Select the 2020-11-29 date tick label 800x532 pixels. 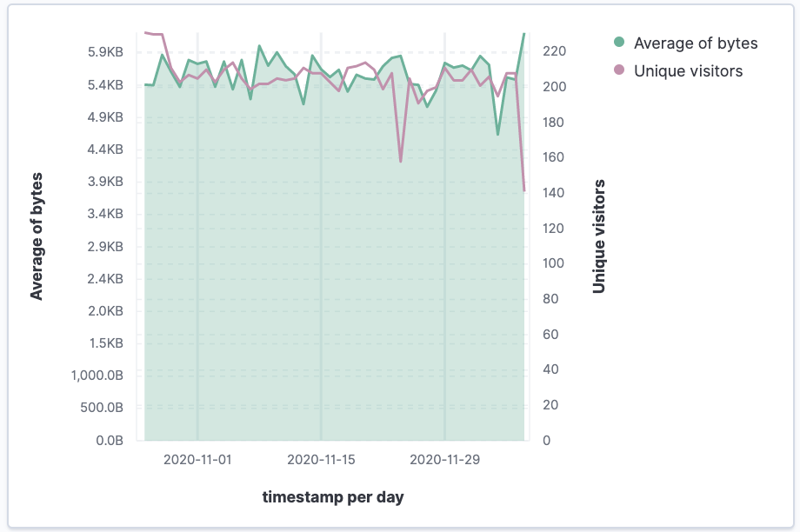[444, 459]
